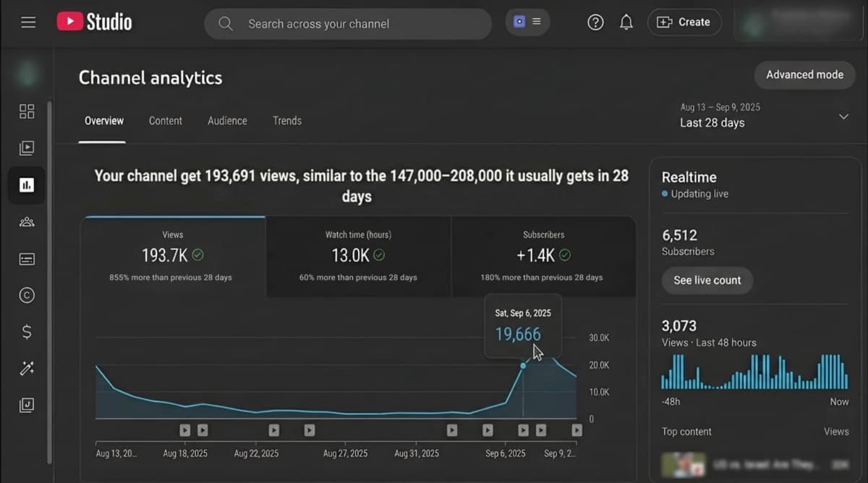This screenshot has width=868, height=483.
Task: Open the Content videos icon in sidebar
Action: pos(27,148)
